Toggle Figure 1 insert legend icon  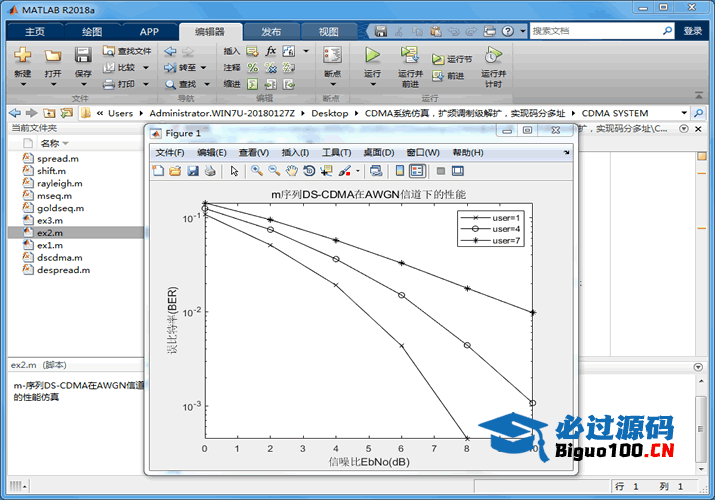coord(417,171)
